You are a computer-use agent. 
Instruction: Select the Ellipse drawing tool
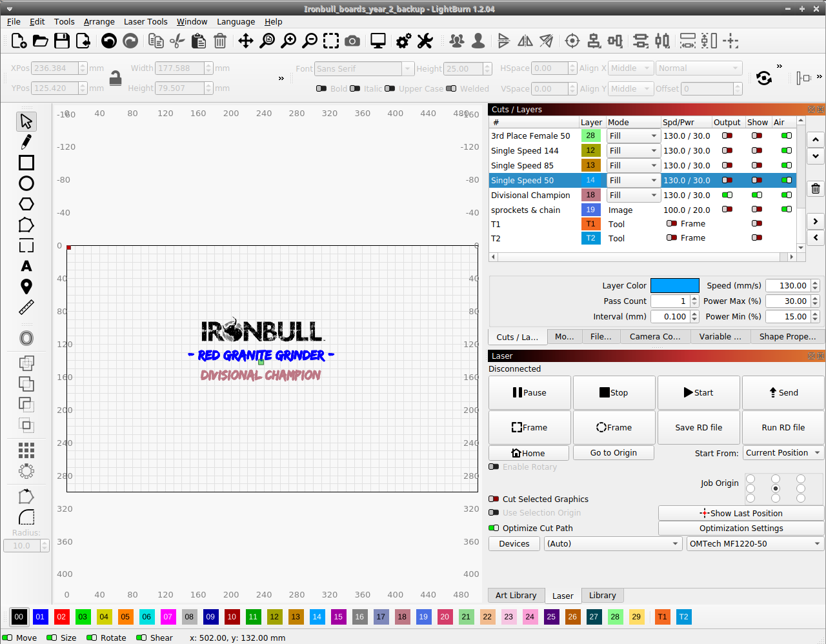click(26, 183)
